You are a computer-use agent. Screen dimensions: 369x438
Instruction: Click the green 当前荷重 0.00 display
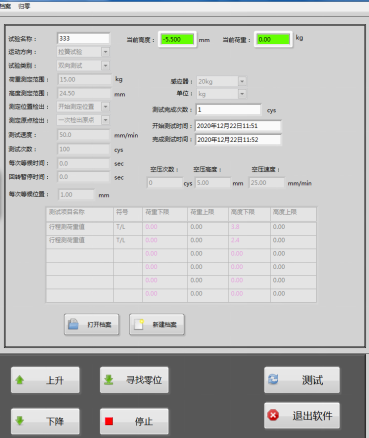tap(273, 39)
